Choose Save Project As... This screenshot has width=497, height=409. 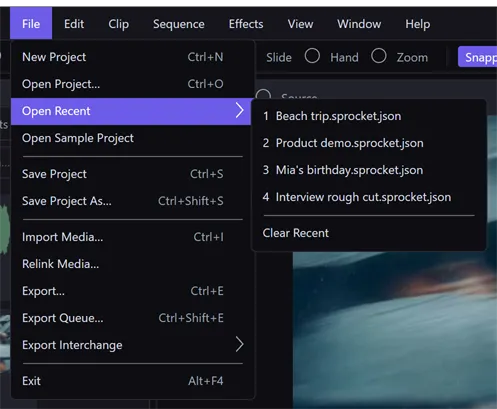[131, 201]
